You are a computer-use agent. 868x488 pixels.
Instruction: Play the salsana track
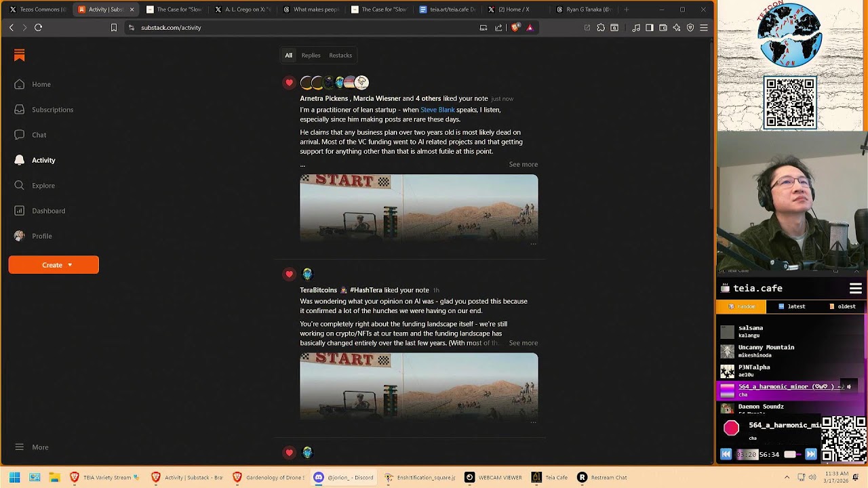pos(790,331)
